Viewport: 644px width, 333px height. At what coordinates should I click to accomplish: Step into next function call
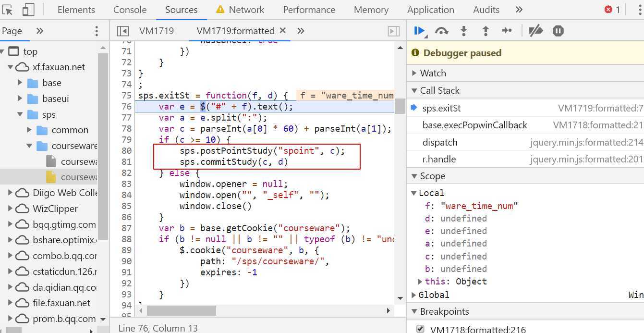point(463,31)
